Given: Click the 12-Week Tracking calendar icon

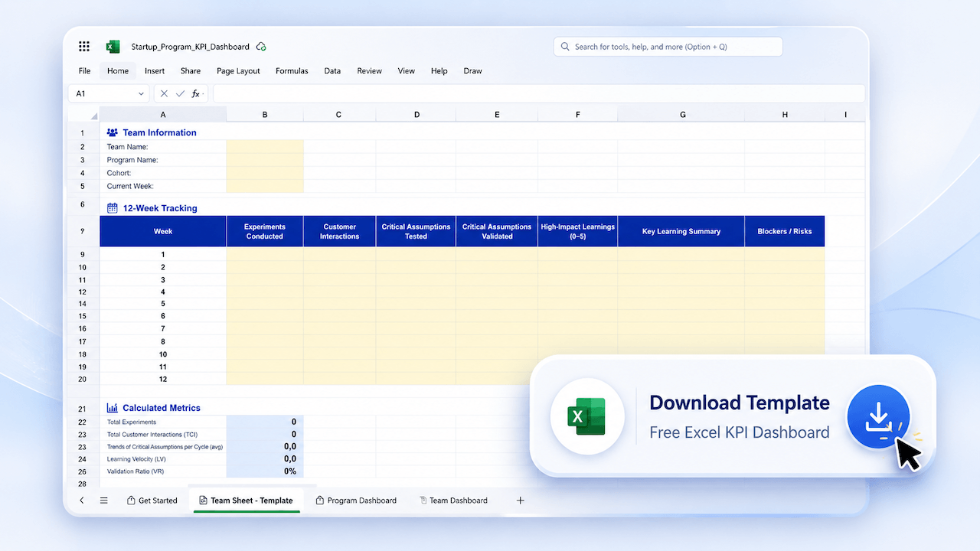Looking at the screenshot, I should (x=112, y=208).
